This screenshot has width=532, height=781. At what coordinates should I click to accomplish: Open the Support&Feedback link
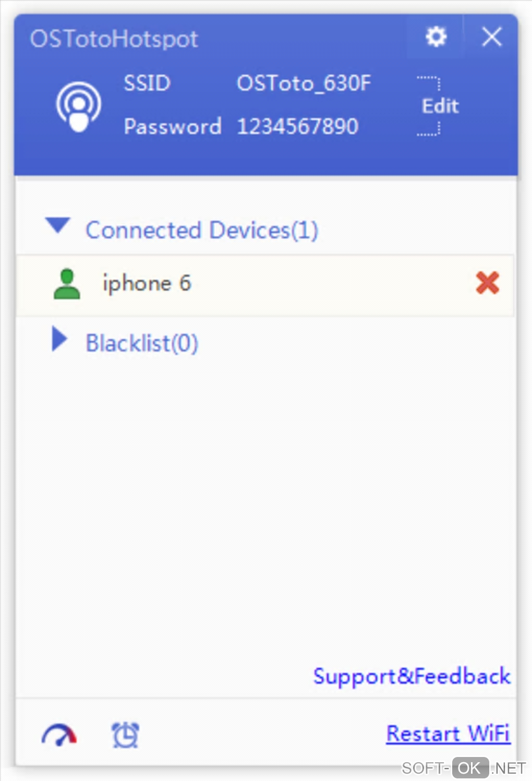[412, 676]
